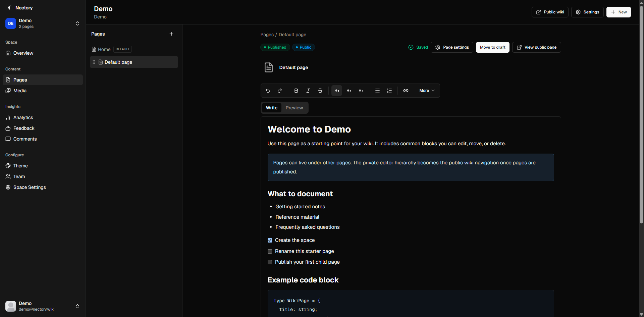Click the Frequently asked questions bullet
This screenshot has width=644, height=317.
tap(308, 227)
